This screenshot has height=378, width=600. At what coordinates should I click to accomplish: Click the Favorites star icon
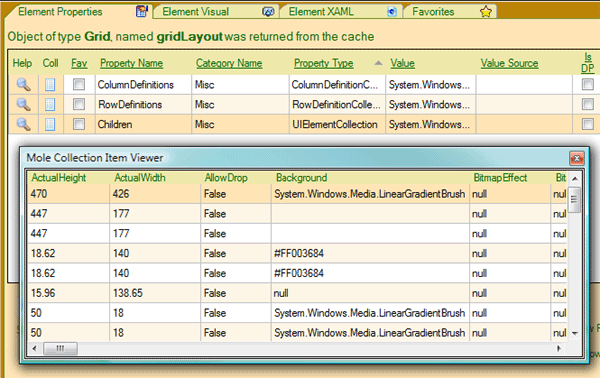(486, 12)
